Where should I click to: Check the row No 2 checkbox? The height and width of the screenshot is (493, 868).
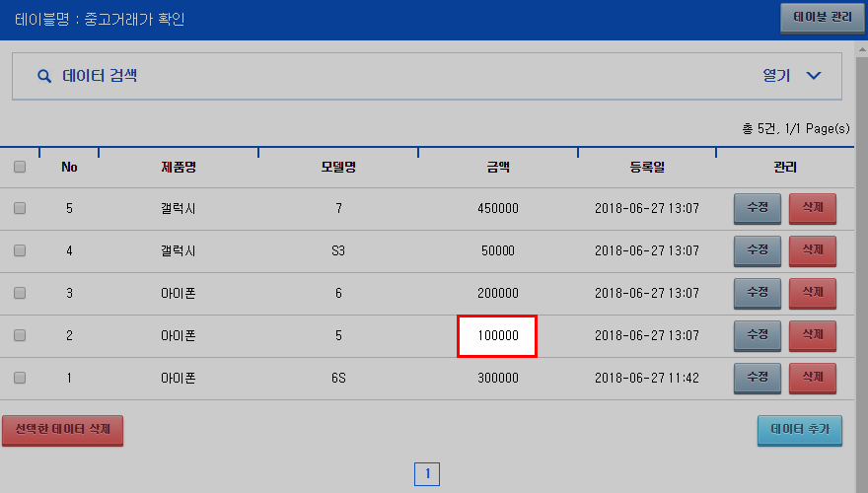point(20,335)
